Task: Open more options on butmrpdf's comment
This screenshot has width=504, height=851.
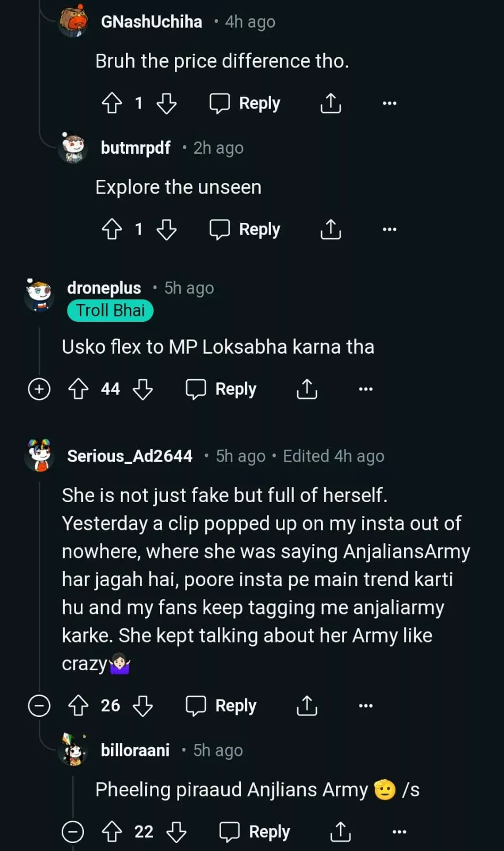Action: (389, 230)
